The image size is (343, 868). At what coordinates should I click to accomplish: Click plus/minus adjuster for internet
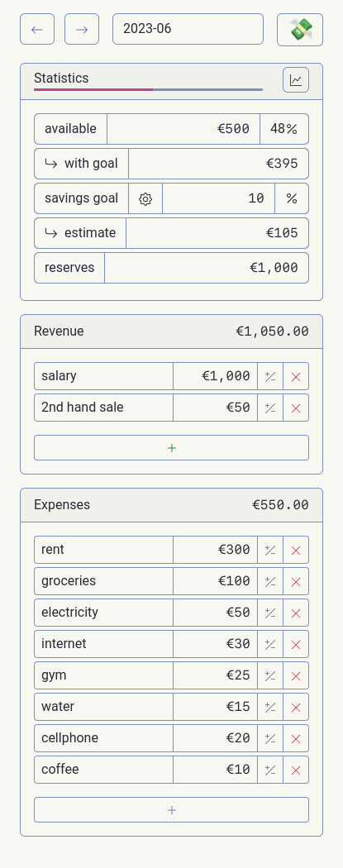[270, 644]
